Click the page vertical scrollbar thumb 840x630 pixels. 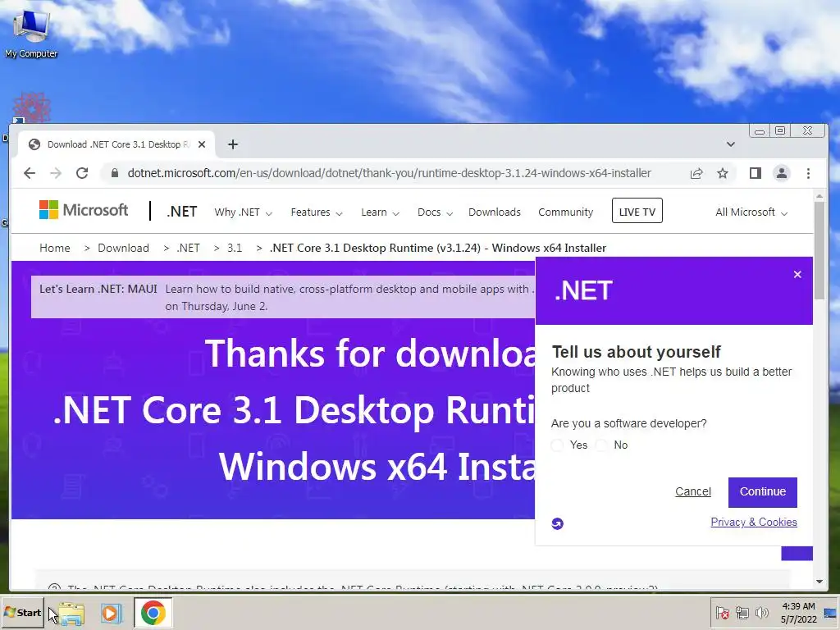[x=819, y=251]
